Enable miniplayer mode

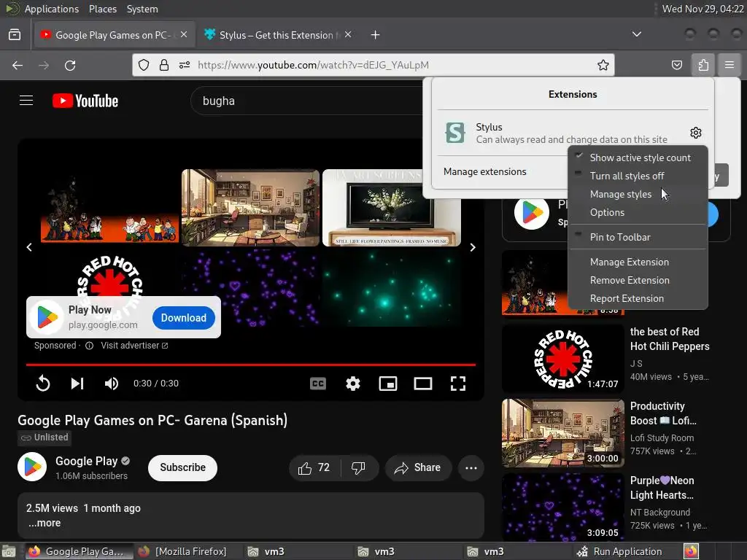click(x=388, y=384)
